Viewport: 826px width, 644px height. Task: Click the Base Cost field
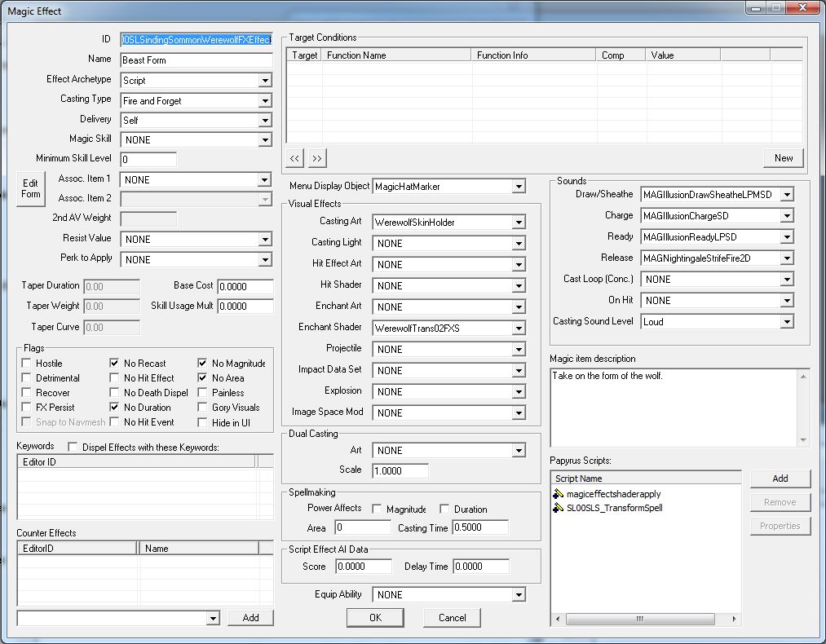coord(245,286)
